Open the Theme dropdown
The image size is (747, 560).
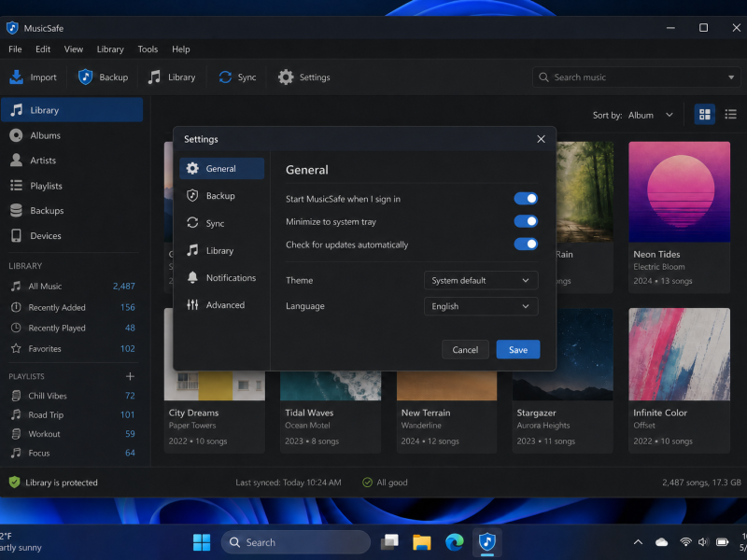[x=481, y=281]
